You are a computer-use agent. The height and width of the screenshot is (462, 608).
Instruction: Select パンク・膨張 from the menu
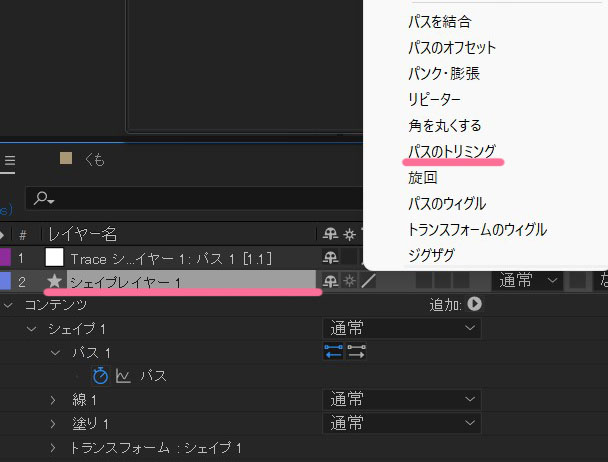[444, 73]
